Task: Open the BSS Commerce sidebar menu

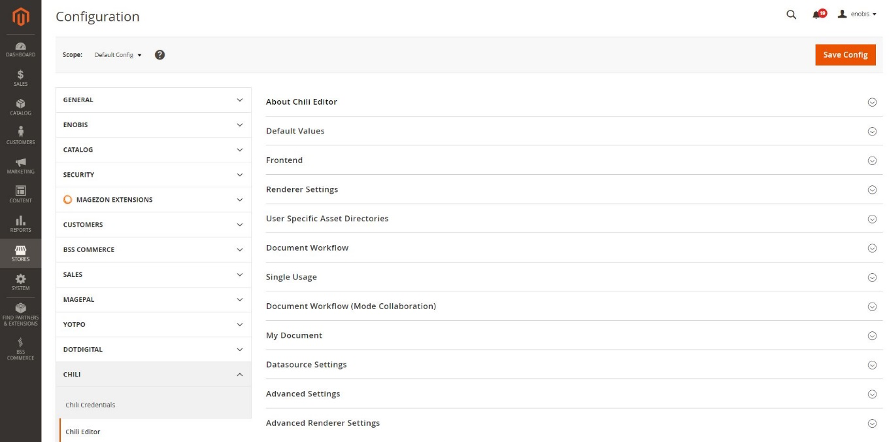Action: 21,349
